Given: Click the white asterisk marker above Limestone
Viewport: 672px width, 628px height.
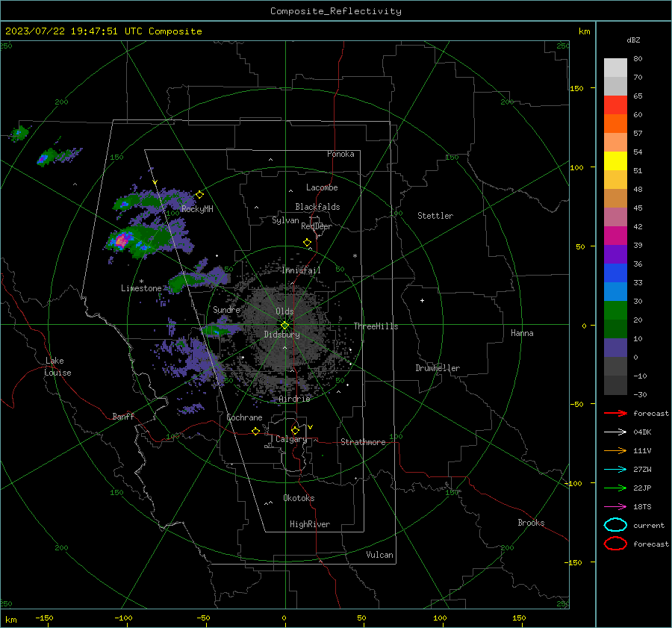Looking at the screenshot, I should (x=141, y=282).
